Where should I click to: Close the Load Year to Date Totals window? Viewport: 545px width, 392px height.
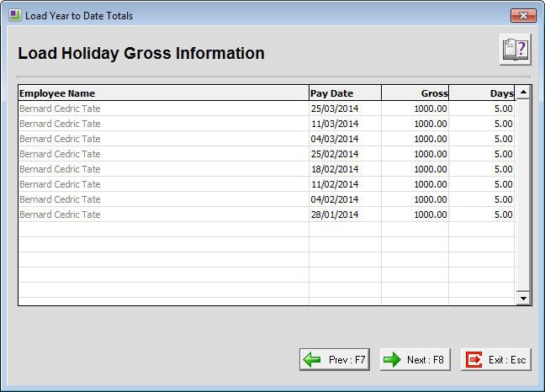tap(523, 15)
